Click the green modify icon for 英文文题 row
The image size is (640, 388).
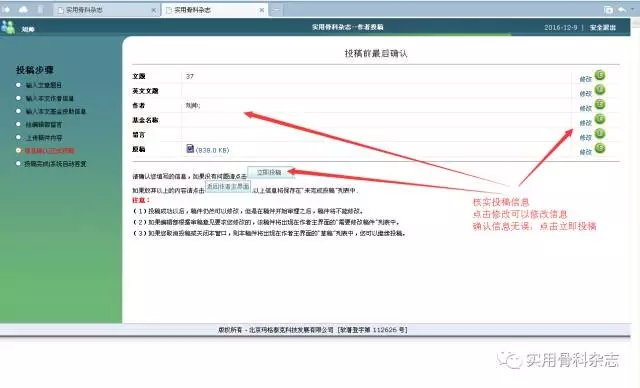point(600,90)
